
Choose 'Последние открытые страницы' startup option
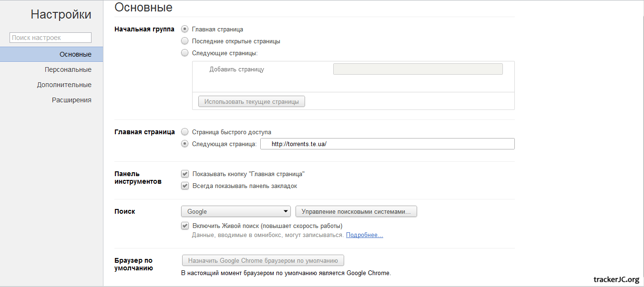(x=185, y=41)
